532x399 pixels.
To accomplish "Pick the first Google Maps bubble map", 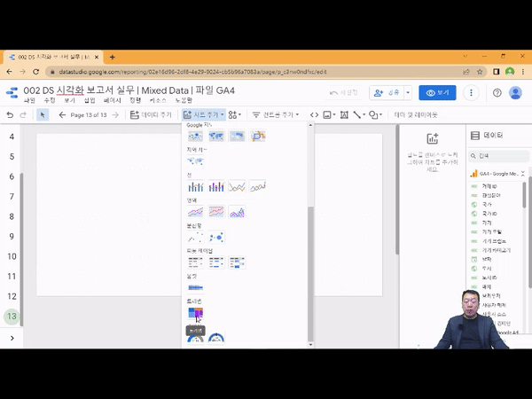I will (195, 137).
